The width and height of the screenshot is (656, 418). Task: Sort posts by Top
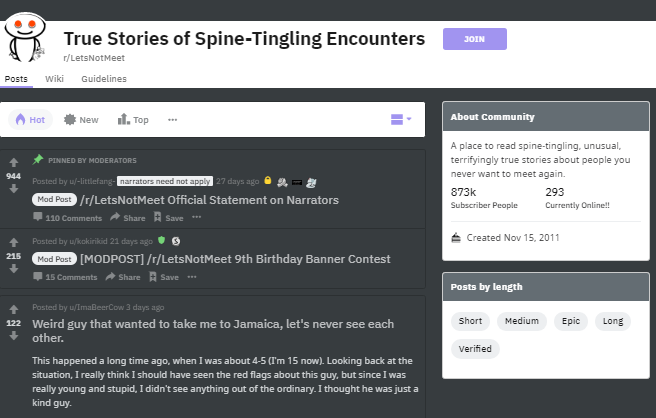coord(133,120)
